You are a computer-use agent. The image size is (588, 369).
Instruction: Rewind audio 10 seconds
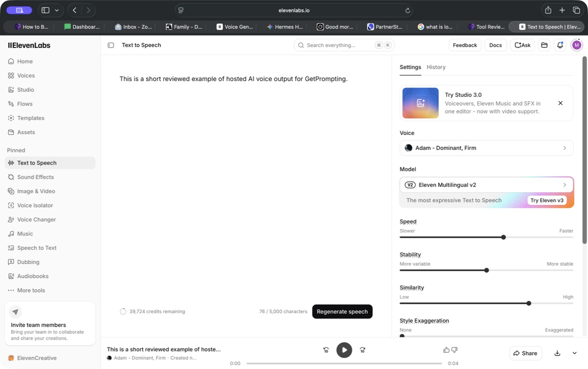pyautogui.click(x=326, y=350)
